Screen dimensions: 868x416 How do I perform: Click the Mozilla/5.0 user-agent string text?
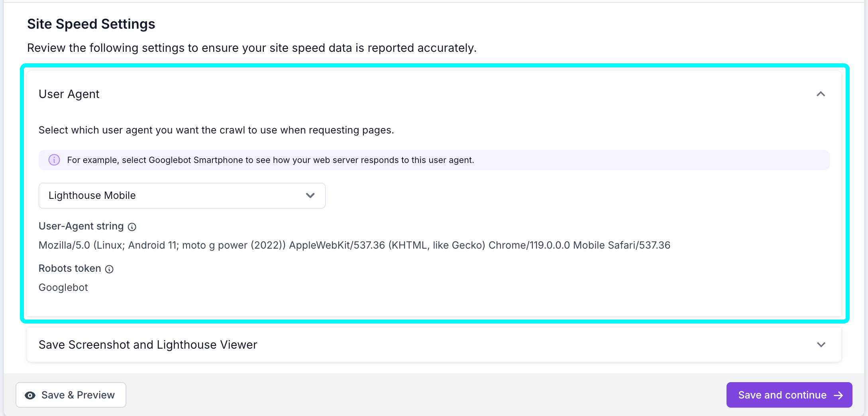coord(354,245)
